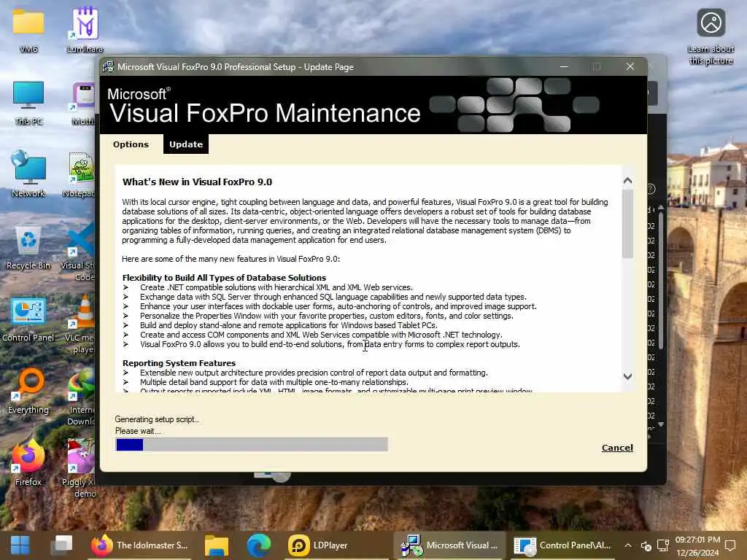Image resolution: width=747 pixels, height=560 pixels.
Task: Open This PC desktop icon
Action: [x=28, y=103]
